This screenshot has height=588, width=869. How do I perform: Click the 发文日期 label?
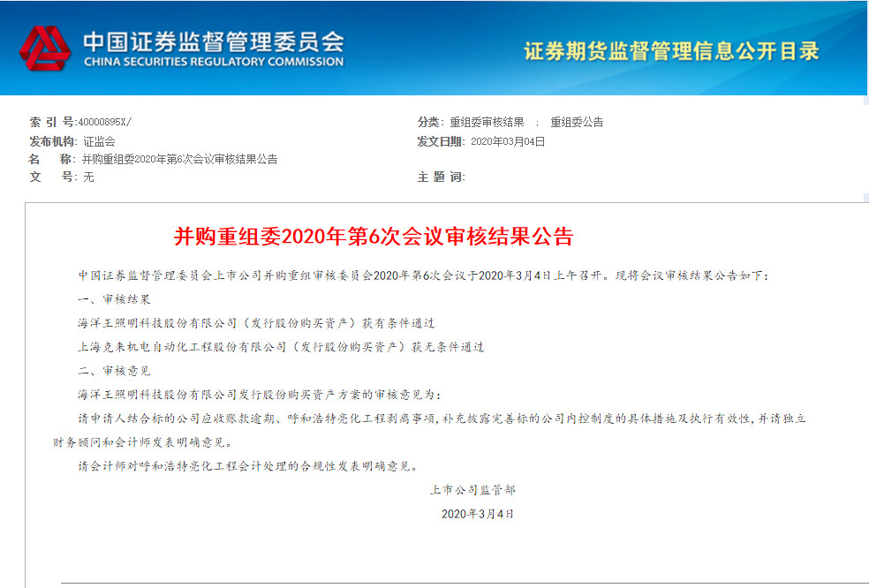441,141
